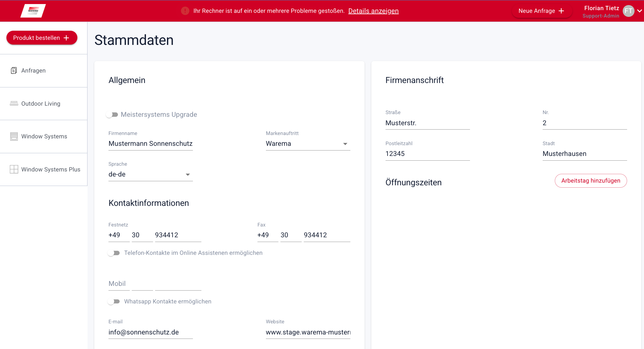644x349 pixels.
Task: Click the Neue Anfrage button
Action: [x=541, y=11]
